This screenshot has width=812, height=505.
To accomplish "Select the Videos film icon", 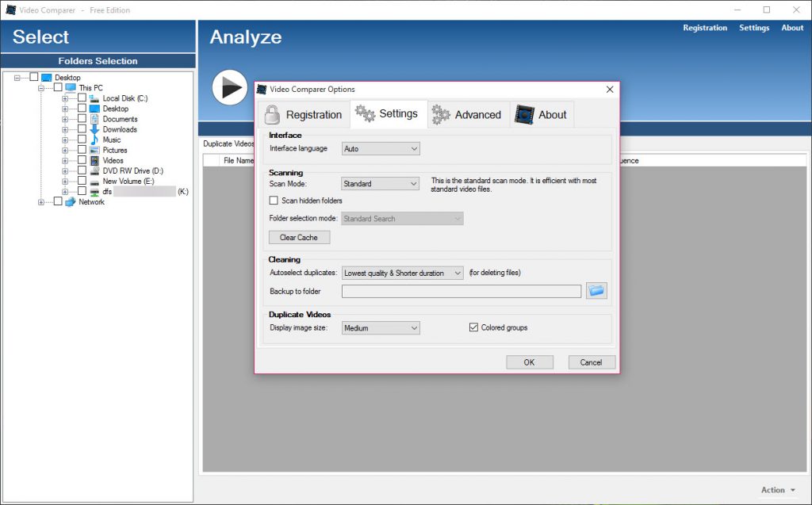I will pos(94,160).
